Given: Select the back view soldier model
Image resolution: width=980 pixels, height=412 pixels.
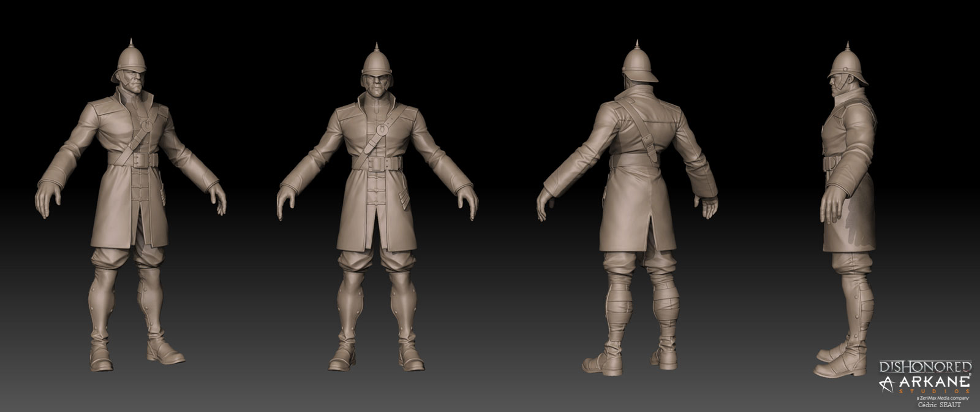Looking at the screenshot, I should 628,208.
